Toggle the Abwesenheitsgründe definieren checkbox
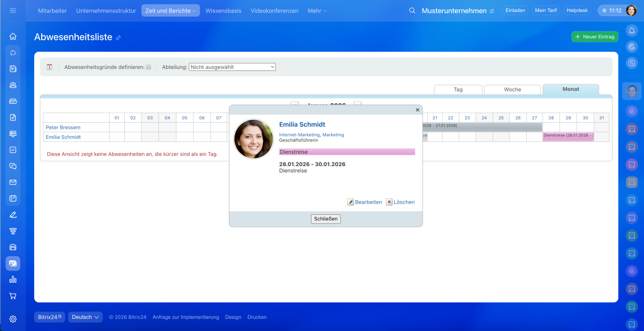This screenshot has height=331, width=644. (148, 67)
